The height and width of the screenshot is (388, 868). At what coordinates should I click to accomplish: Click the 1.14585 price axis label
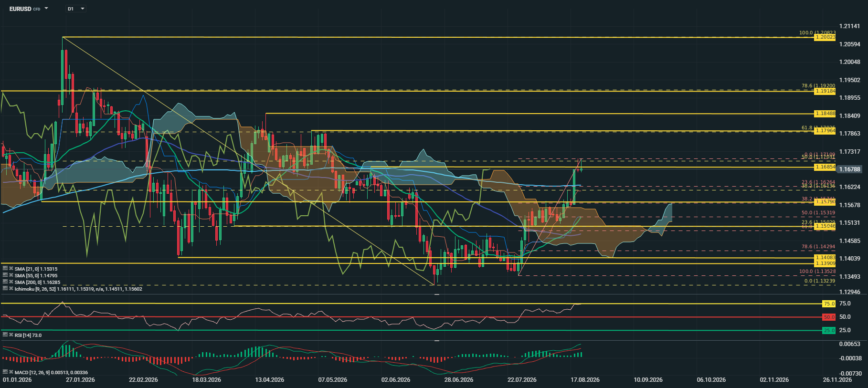pos(850,241)
